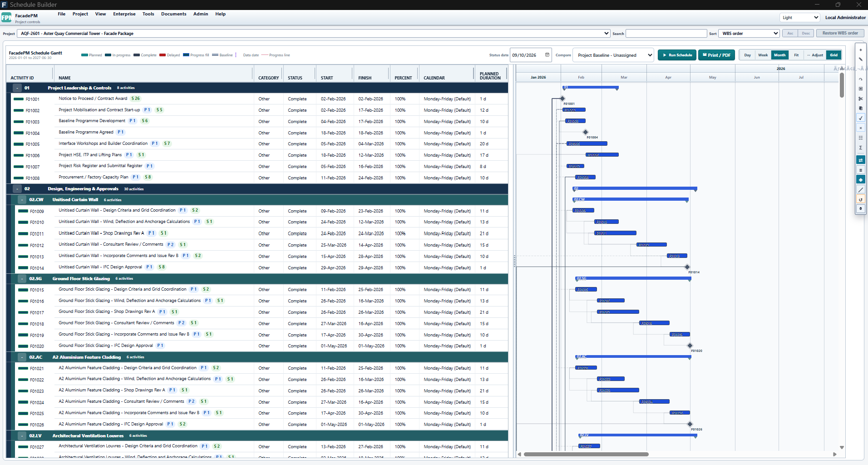
Task: Collapse the 02 Design, Engineering & Approvals group
Action: pos(17,189)
